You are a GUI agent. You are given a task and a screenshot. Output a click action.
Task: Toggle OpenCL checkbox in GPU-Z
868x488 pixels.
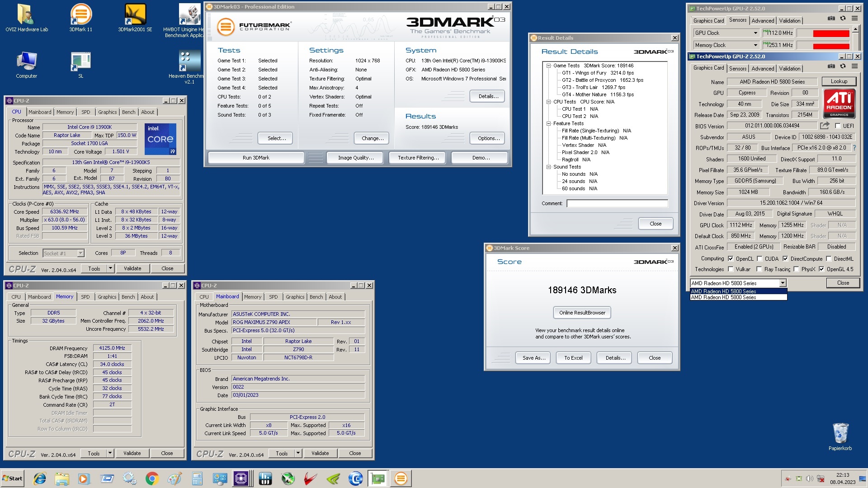point(731,259)
